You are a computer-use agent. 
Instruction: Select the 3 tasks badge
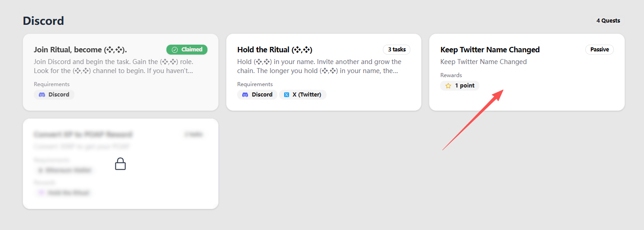396,50
